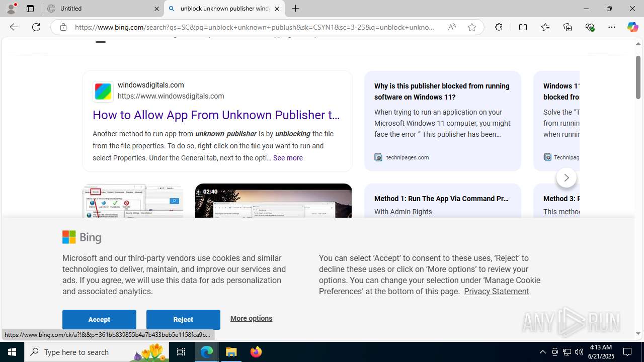Open the Extensions puzzle icon
Image resolution: width=644 pixels, height=362 pixels.
pos(499,27)
